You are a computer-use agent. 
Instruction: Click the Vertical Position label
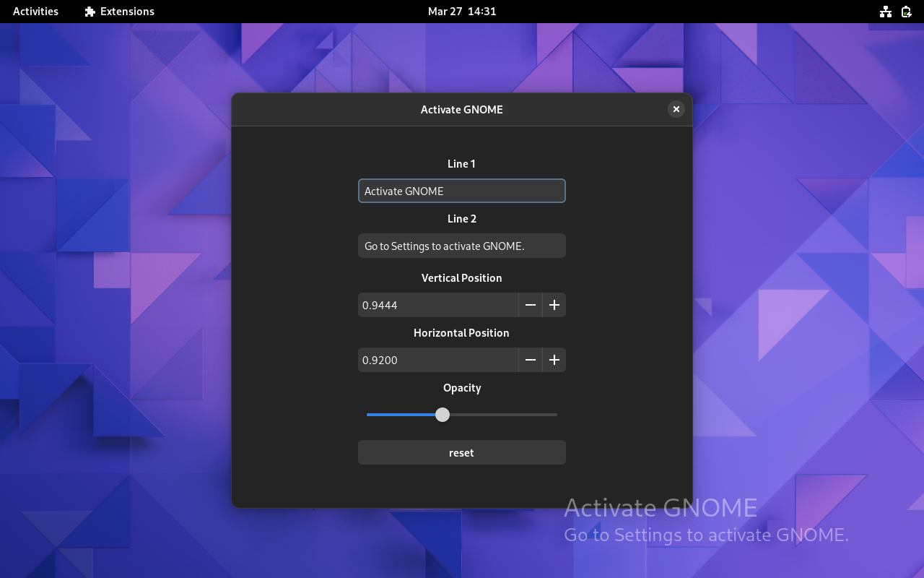pos(462,278)
